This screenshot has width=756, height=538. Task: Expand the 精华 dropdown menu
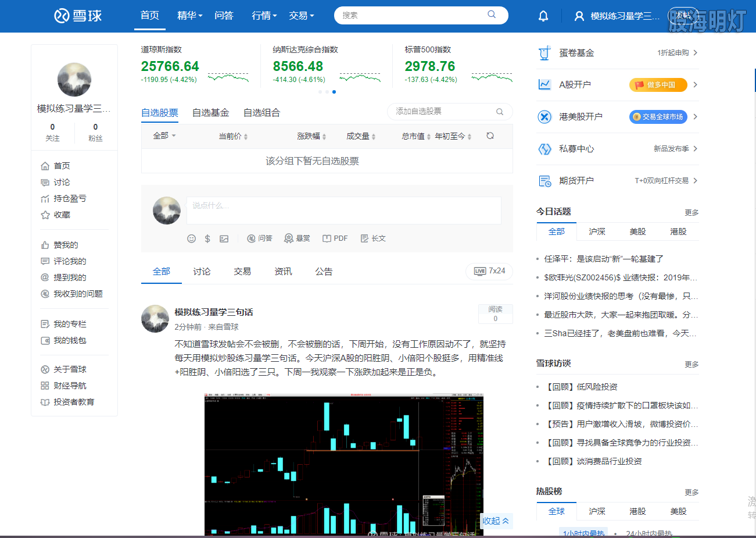pyautogui.click(x=189, y=16)
